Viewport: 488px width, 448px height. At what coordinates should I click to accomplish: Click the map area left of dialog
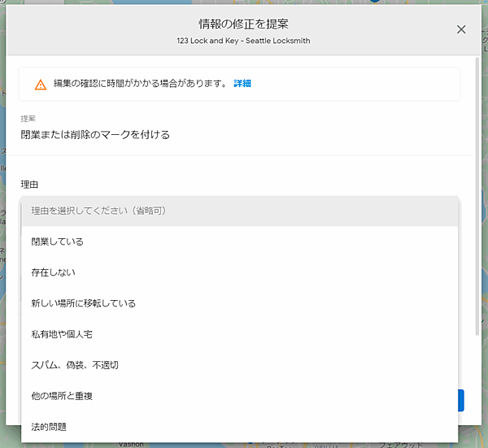coord(2,244)
